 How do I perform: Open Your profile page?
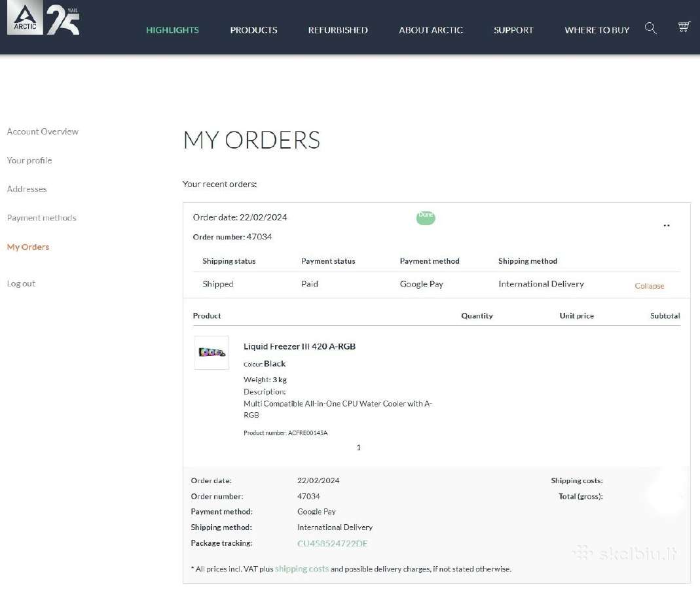(x=29, y=160)
